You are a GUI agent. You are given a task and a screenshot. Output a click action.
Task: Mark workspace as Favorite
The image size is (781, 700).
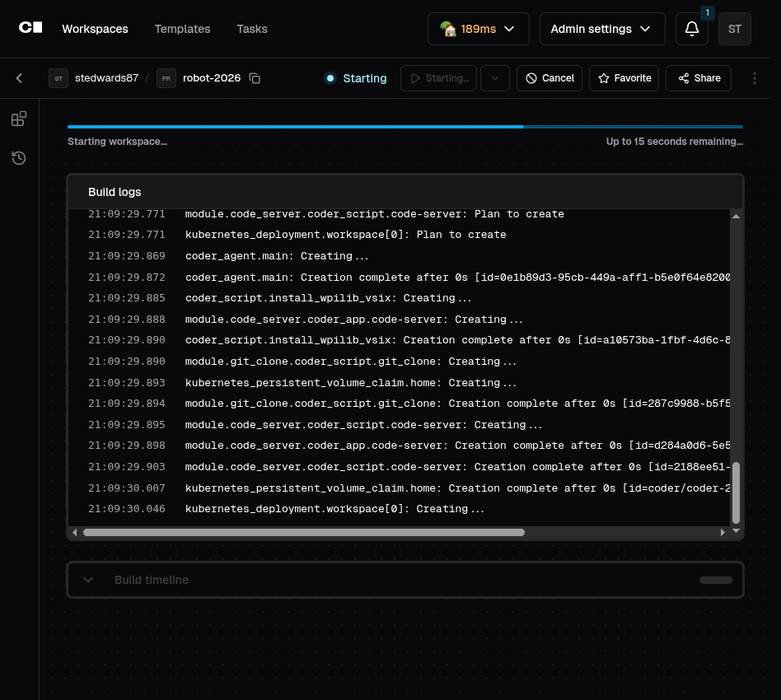[624, 78]
